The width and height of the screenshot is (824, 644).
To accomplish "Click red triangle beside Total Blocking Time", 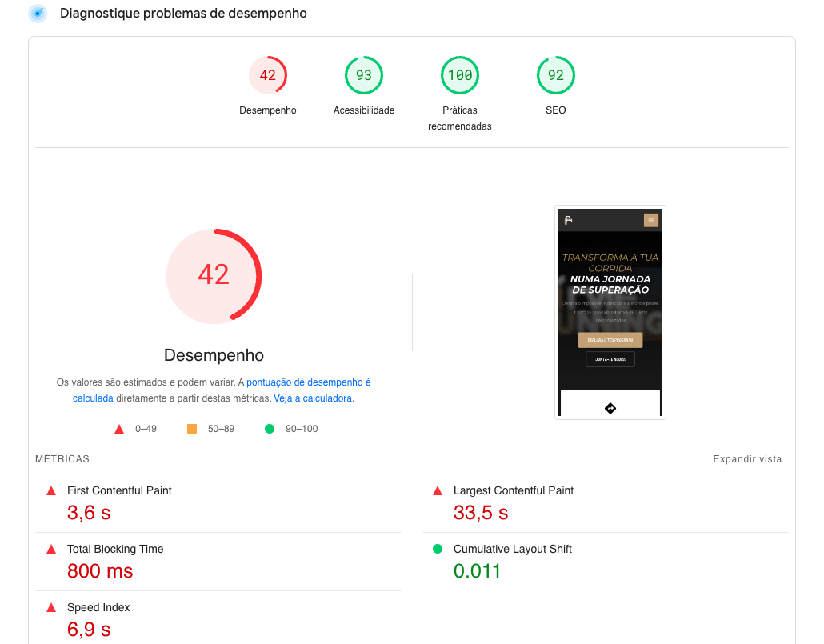I will pyautogui.click(x=51, y=549).
